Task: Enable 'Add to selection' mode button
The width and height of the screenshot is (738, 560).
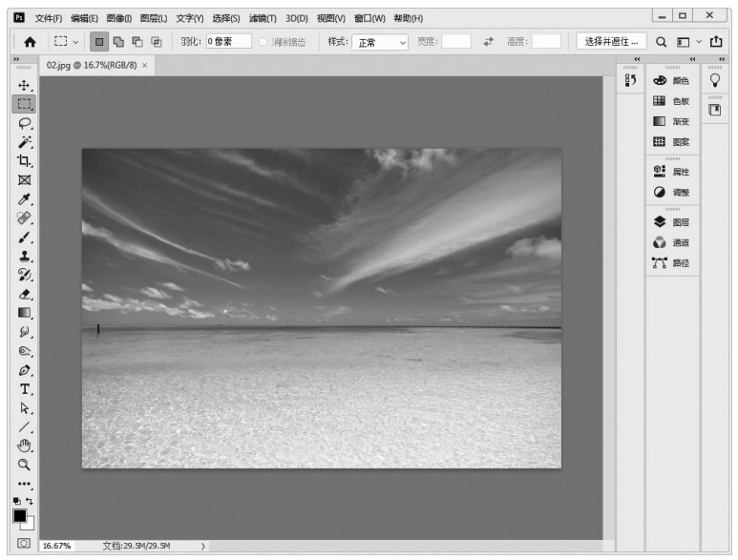Action: click(x=118, y=42)
